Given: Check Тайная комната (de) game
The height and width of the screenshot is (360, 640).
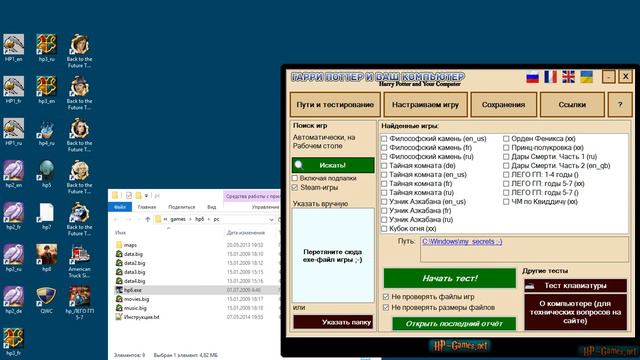Looking at the screenshot, I should pyautogui.click(x=384, y=166).
